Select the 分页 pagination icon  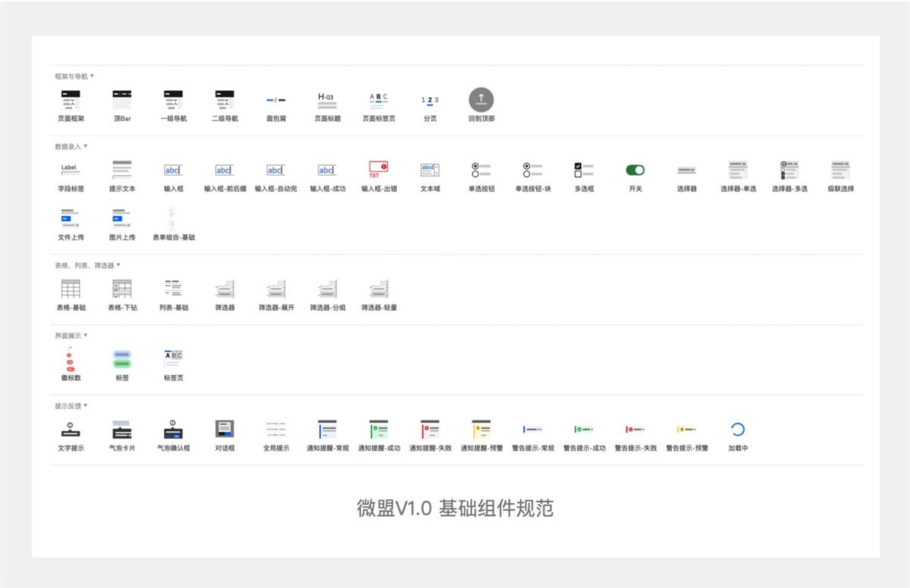(x=430, y=100)
